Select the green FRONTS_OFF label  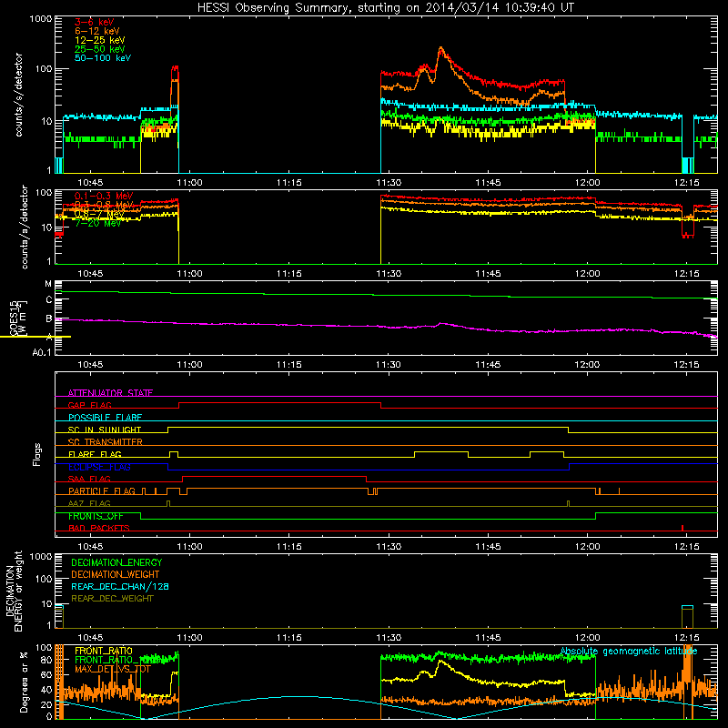point(96,516)
